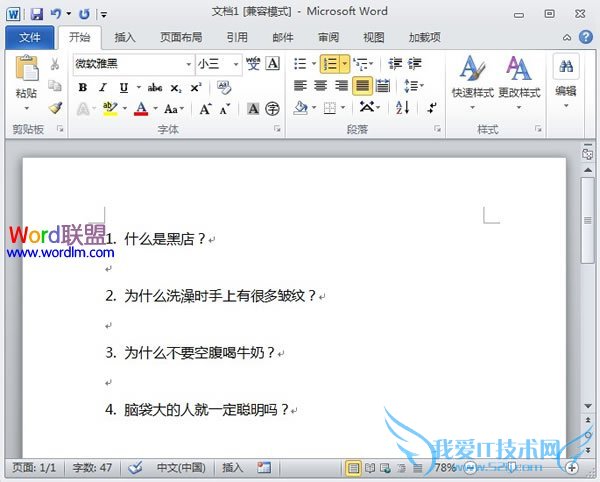Switch to the Review tab
600x482 pixels.
tap(328, 37)
